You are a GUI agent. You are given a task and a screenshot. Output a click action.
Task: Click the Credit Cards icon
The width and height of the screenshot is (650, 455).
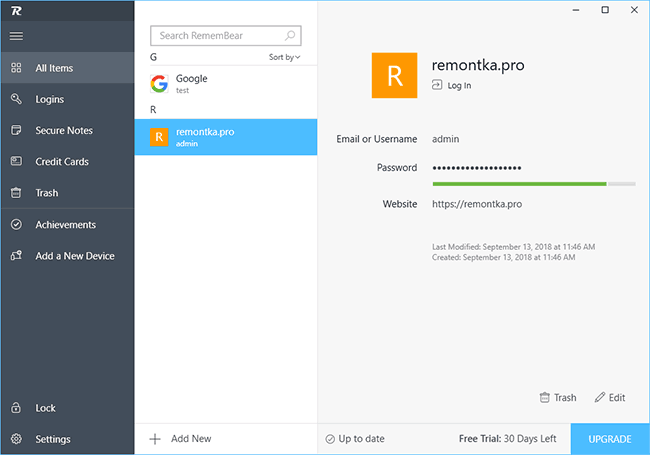16,161
